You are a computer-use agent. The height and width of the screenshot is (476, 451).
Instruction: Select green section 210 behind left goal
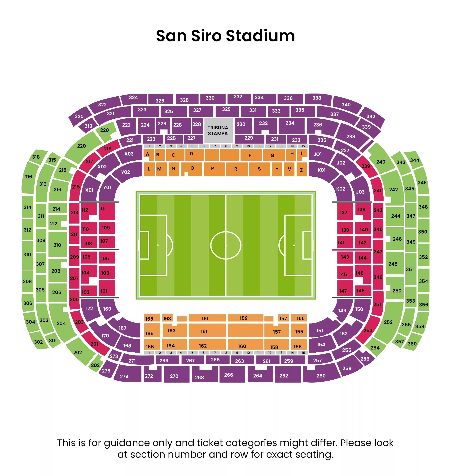(x=57, y=245)
